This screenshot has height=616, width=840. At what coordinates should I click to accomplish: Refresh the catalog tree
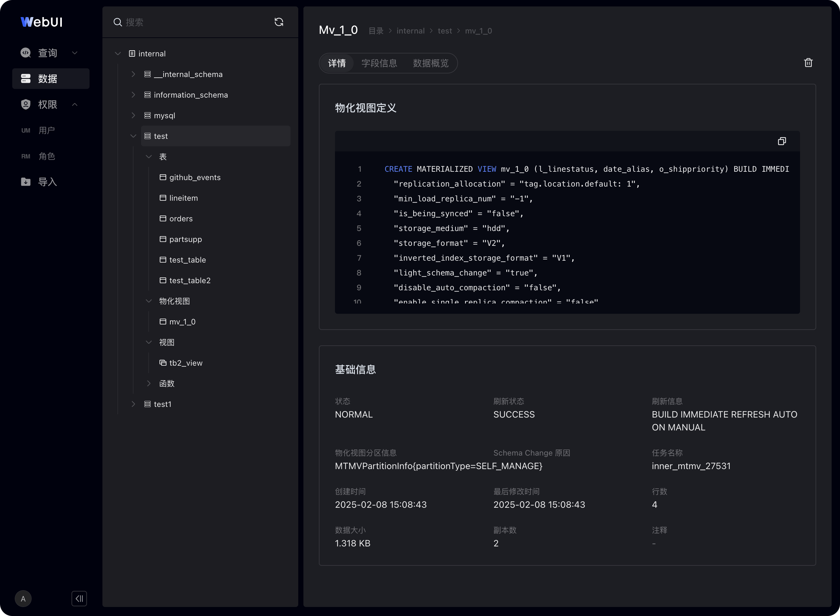coord(279,22)
